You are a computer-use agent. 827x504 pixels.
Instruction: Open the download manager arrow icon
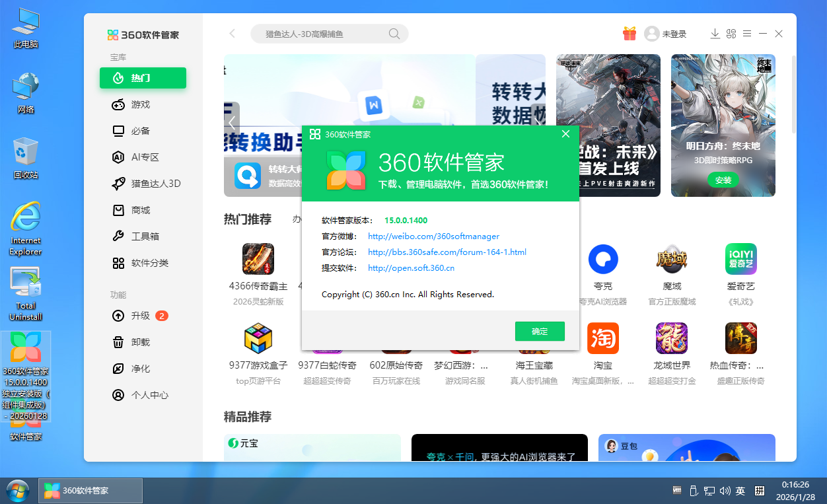click(715, 34)
